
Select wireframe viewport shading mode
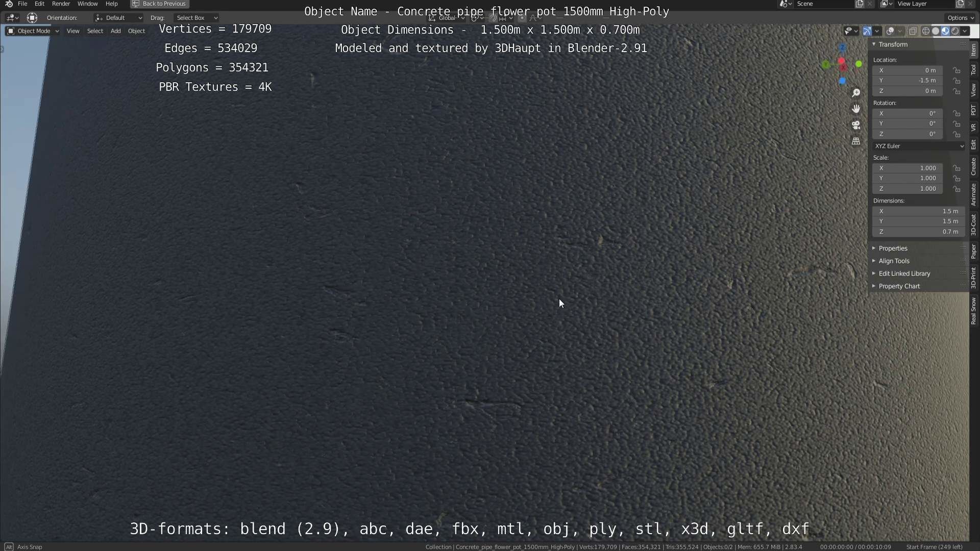tap(925, 31)
